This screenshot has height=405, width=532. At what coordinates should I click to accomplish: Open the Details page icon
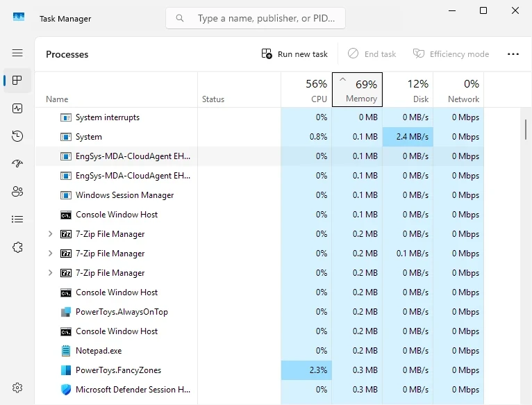point(17,220)
